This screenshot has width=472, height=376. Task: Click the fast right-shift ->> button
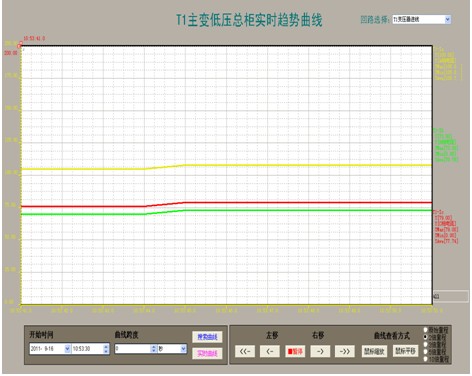(x=345, y=351)
